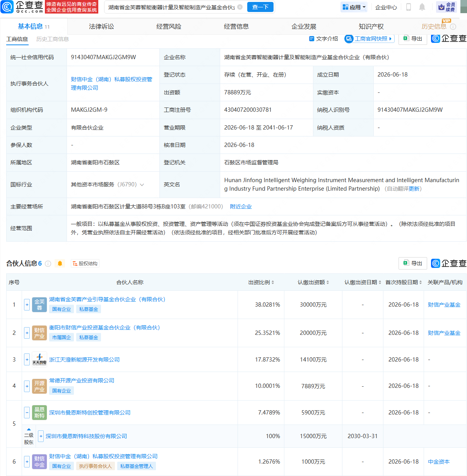Open the 应用 dropdown menu
Screen dimensions: 467x476
point(354,7)
